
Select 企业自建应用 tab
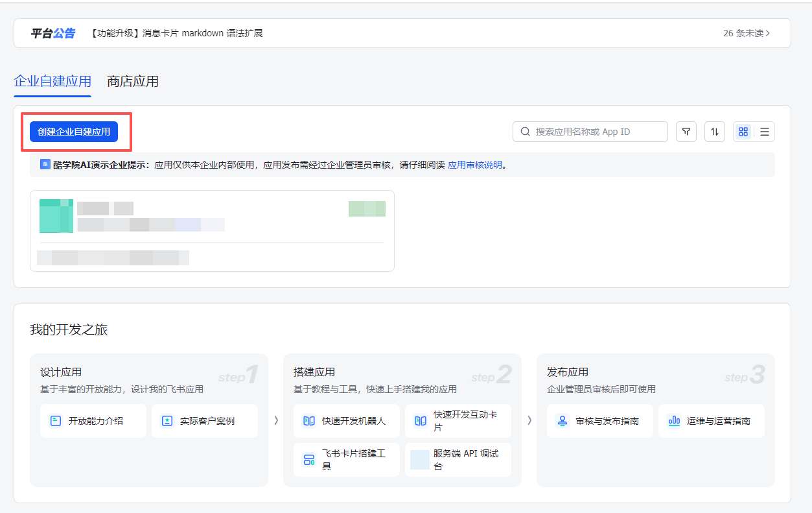(x=52, y=82)
